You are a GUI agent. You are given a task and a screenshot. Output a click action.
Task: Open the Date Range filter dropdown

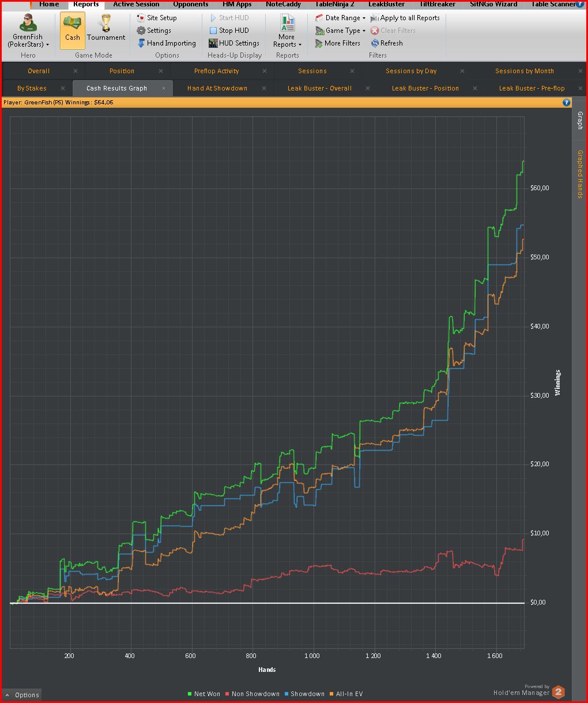[340, 18]
